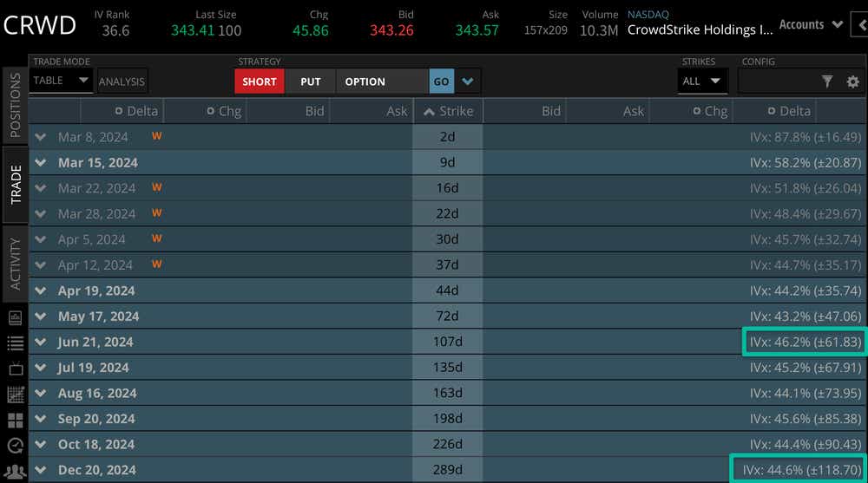
Task: Open the four-tile grid sidebar icon
Action: (15, 421)
